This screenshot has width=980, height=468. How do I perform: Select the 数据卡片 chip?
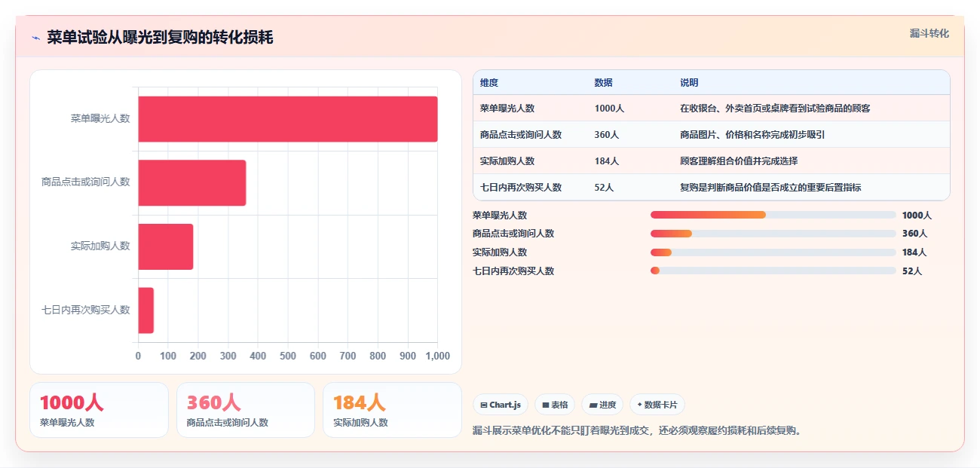[657, 405]
